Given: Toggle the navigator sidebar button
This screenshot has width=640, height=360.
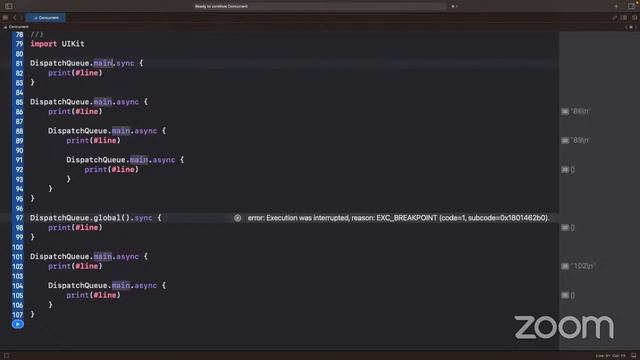Looking at the screenshot, I should (x=9, y=6).
